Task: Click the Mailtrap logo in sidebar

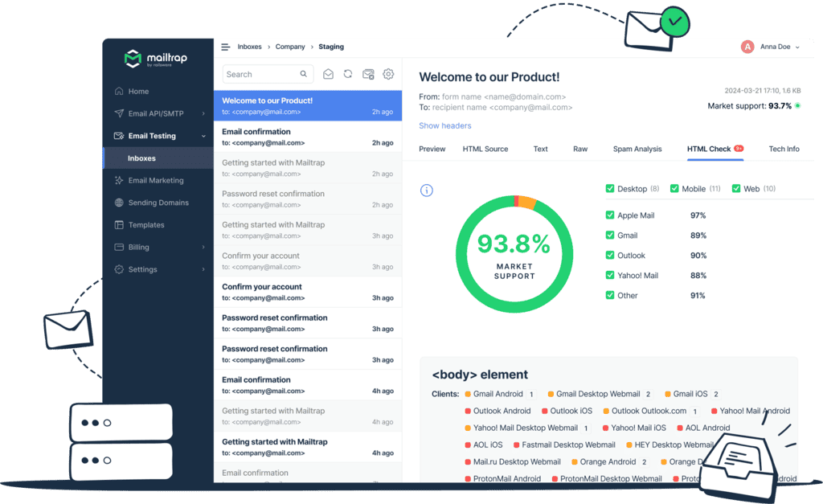Action: pos(155,58)
